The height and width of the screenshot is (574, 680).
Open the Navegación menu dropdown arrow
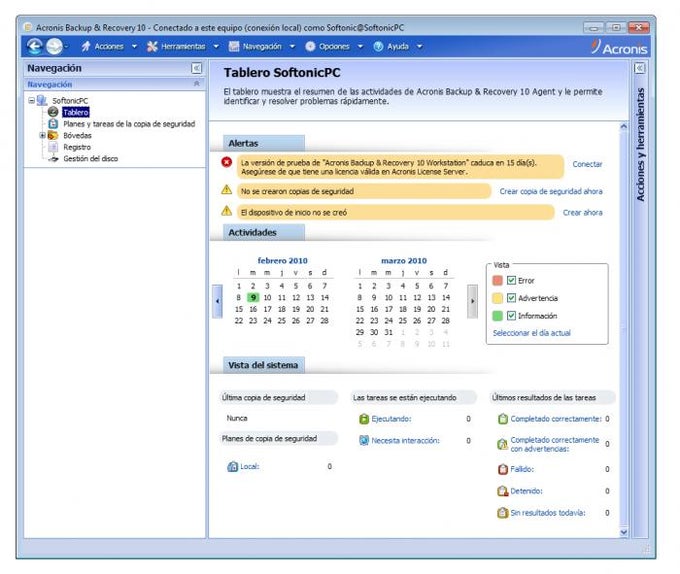pos(292,46)
